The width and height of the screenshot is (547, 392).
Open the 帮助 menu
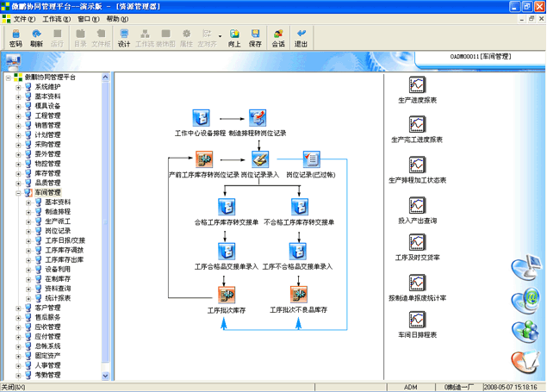[116, 18]
